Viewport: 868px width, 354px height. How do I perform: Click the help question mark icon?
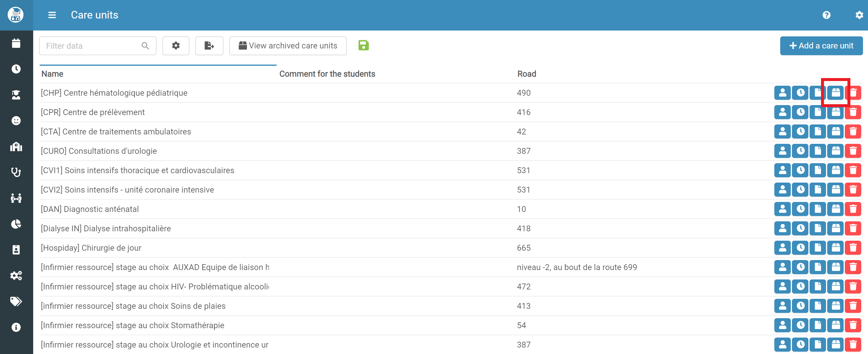pyautogui.click(x=826, y=15)
